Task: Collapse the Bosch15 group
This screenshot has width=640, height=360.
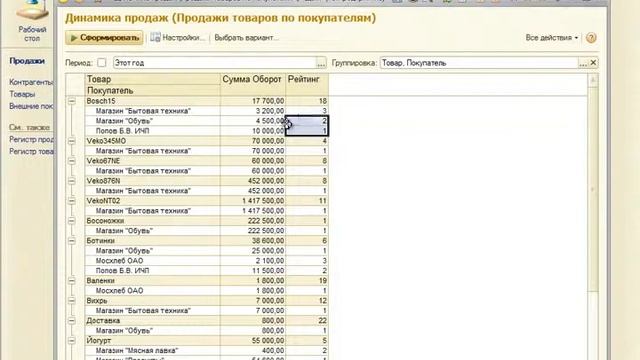Action: click(x=72, y=101)
